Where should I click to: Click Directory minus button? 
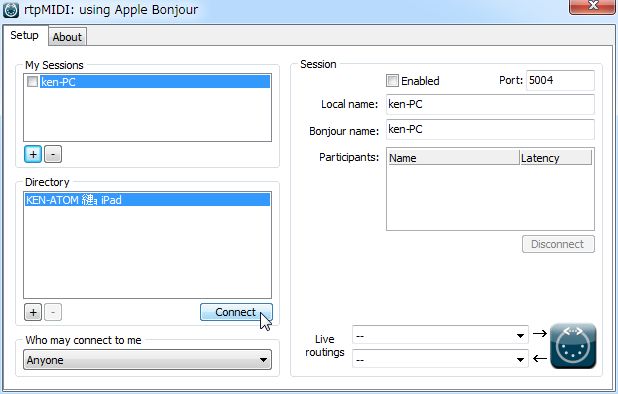[53, 312]
